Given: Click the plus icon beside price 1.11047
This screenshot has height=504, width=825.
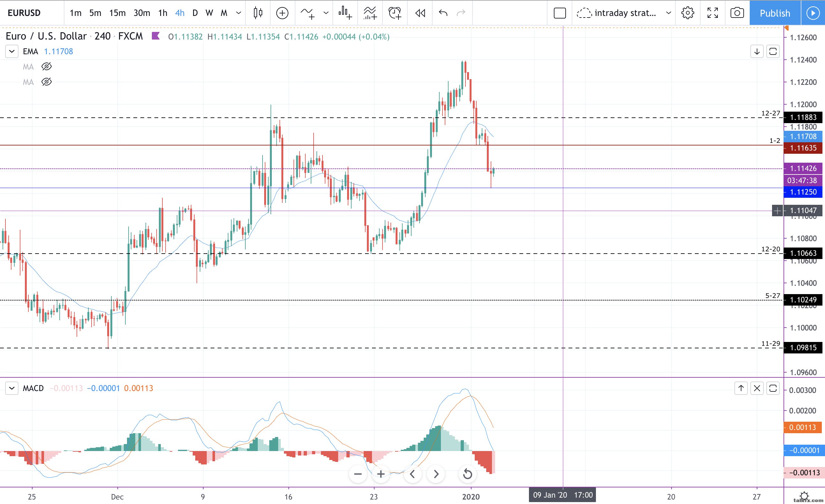Looking at the screenshot, I should pos(777,211).
